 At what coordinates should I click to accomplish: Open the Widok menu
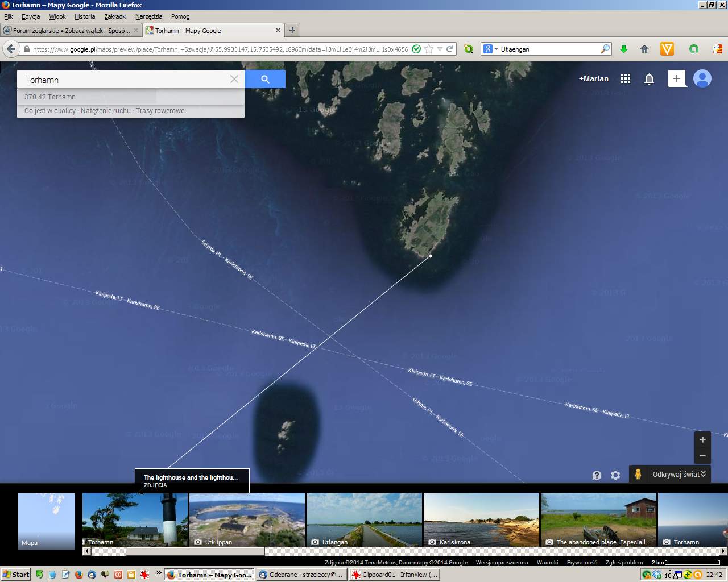(57, 16)
